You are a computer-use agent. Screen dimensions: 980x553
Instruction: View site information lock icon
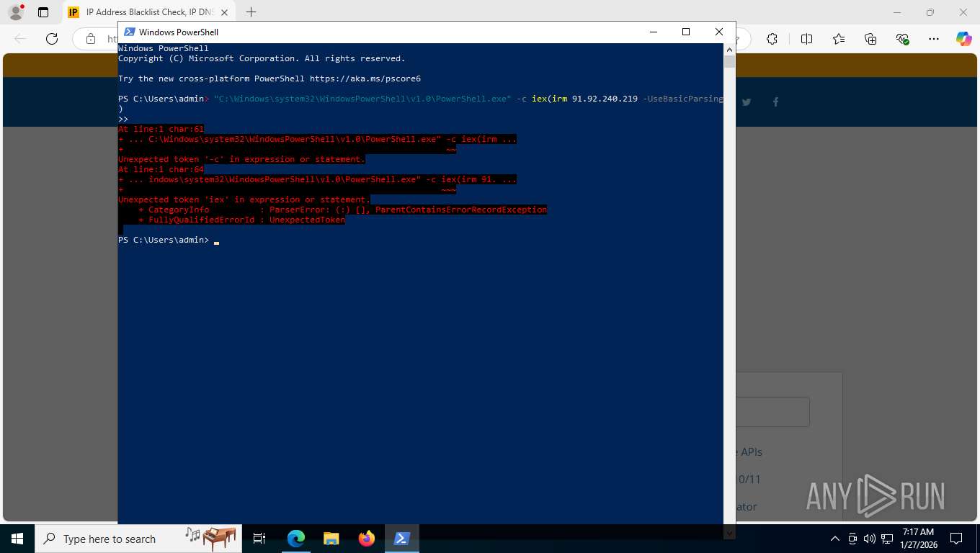91,39
